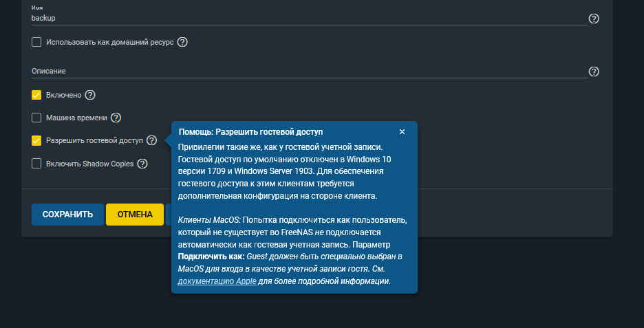Close the guest access help popup

click(402, 131)
